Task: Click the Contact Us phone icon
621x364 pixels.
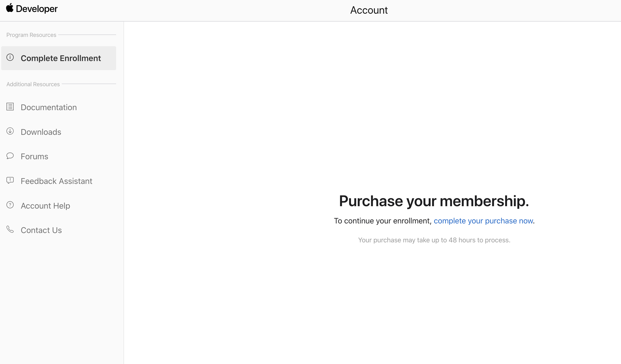Action: (10, 229)
